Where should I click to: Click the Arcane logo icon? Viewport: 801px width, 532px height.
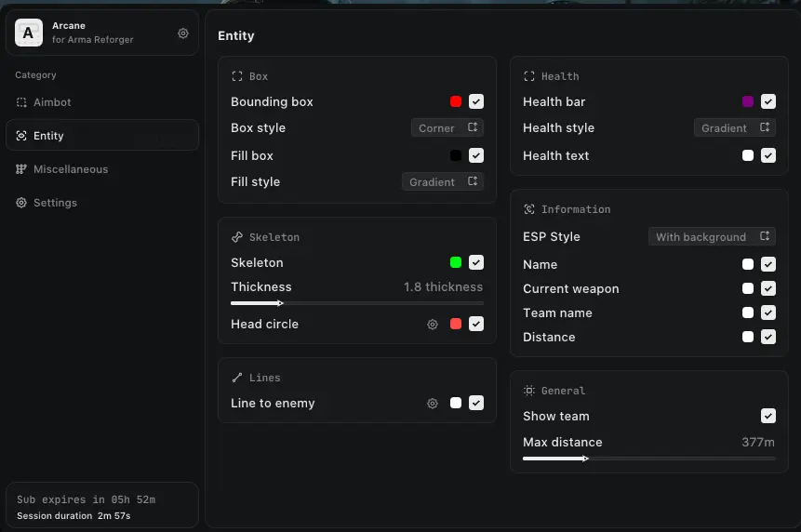click(x=29, y=33)
